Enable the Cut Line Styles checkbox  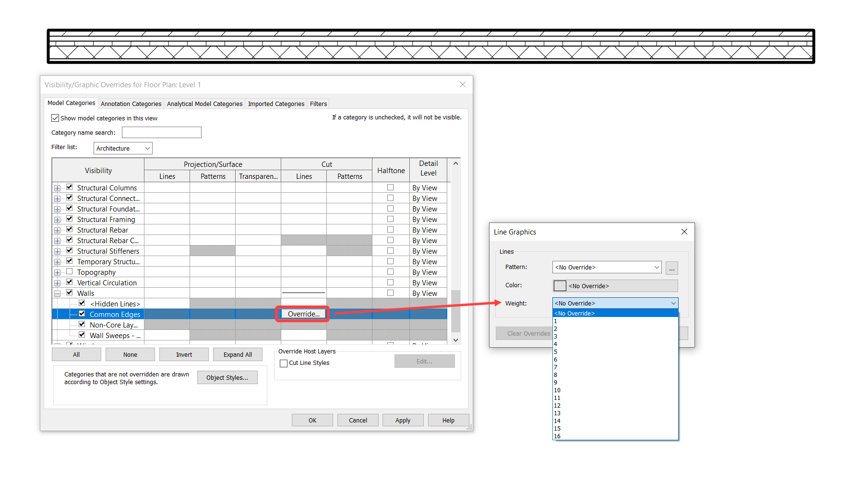[x=283, y=363]
